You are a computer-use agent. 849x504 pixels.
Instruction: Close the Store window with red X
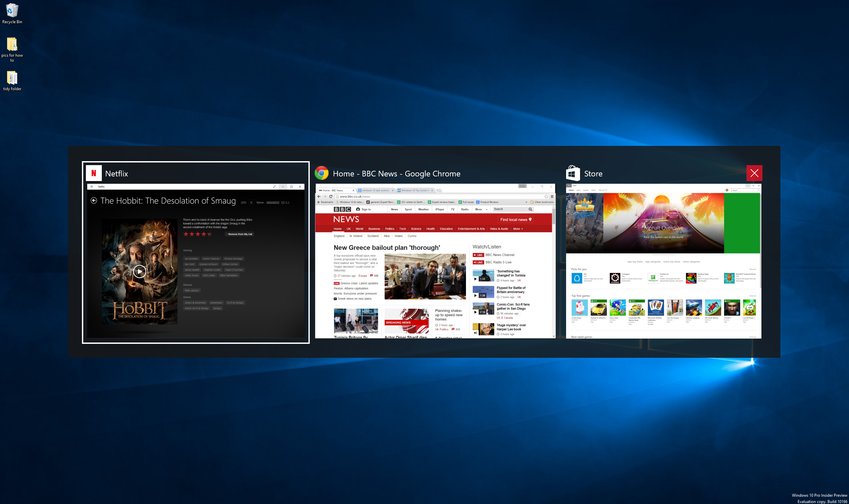[x=754, y=173]
